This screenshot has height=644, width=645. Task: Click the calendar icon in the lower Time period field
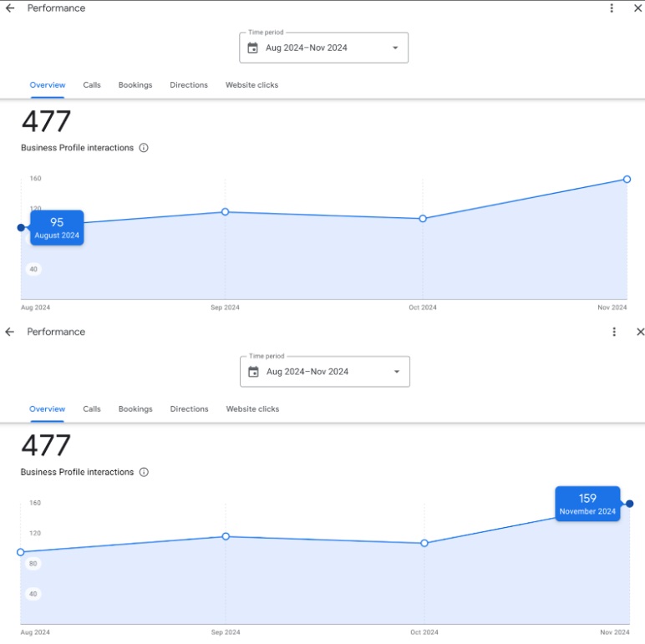pos(254,372)
